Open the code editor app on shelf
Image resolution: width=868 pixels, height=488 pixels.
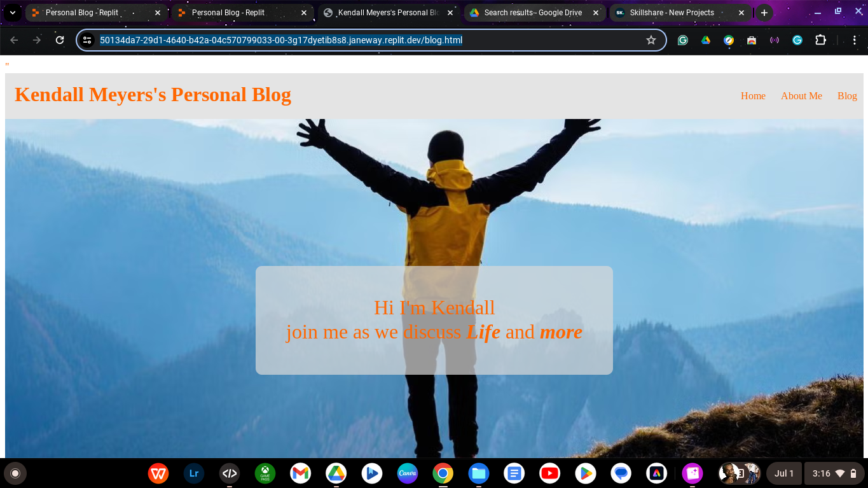coord(230,473)
